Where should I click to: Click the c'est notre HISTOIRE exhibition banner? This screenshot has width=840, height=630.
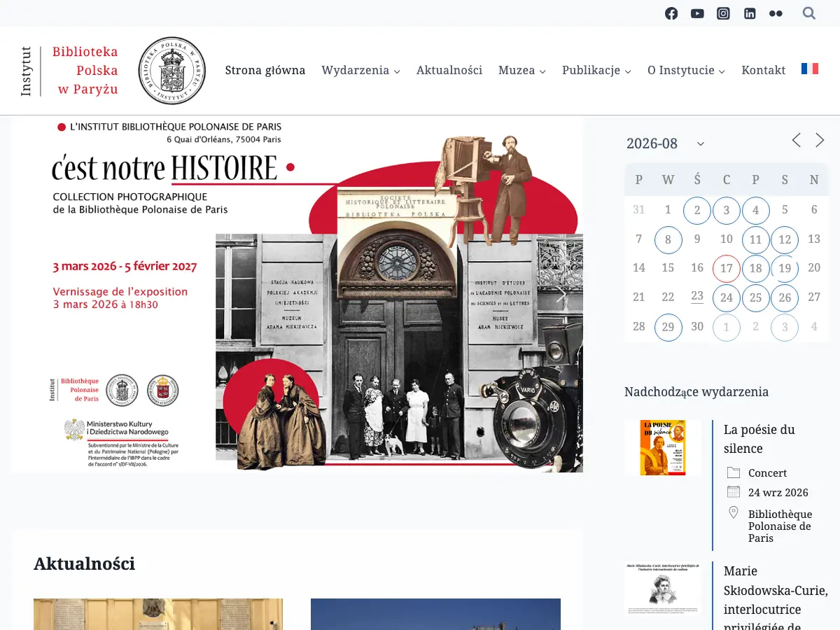point(297,294)
